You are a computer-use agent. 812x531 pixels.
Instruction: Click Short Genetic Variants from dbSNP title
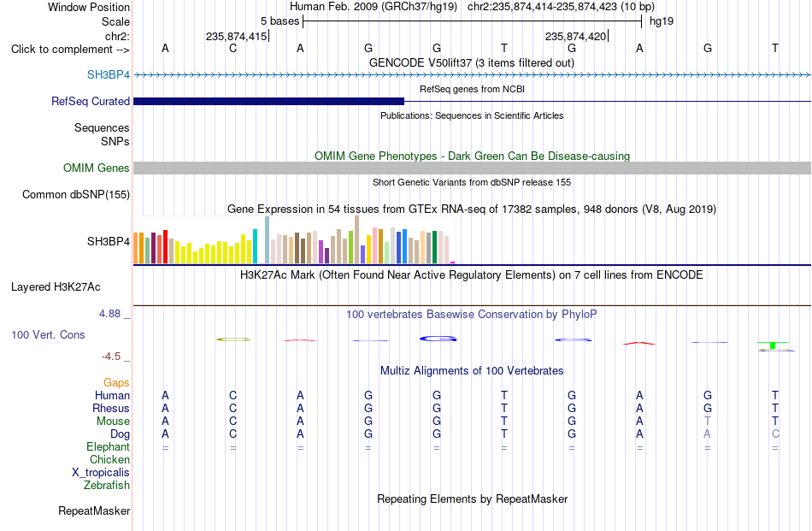pos(472,182)
